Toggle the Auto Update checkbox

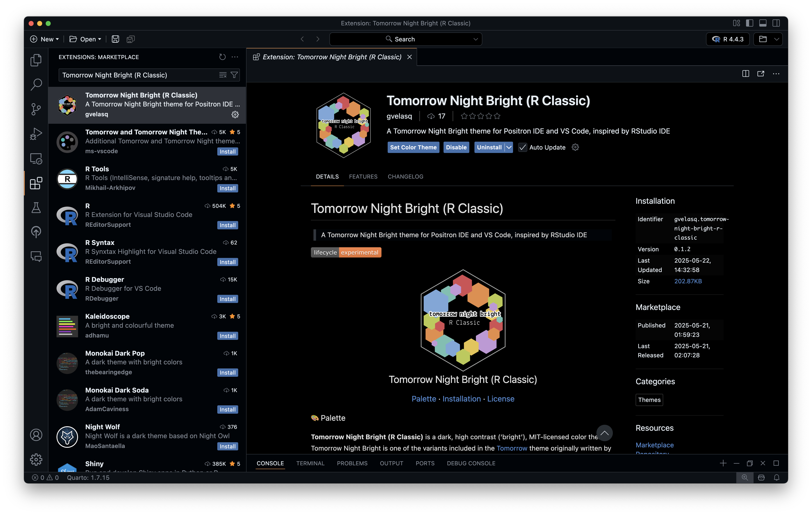tap(522, 147)
